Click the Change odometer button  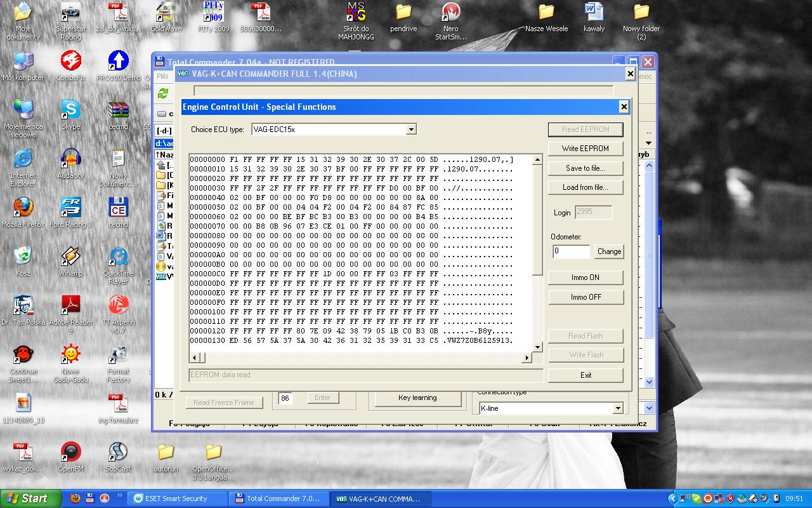tap(609, 251)
